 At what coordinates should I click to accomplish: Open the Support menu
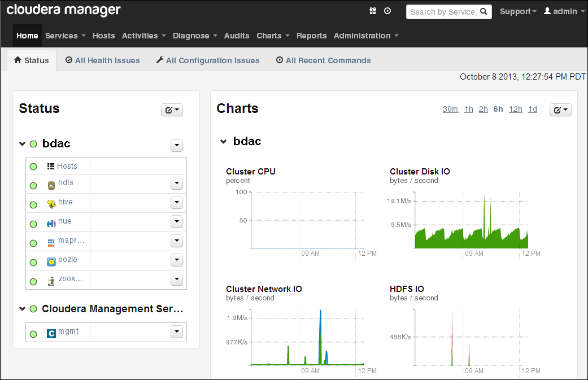(x=518, y=12)
